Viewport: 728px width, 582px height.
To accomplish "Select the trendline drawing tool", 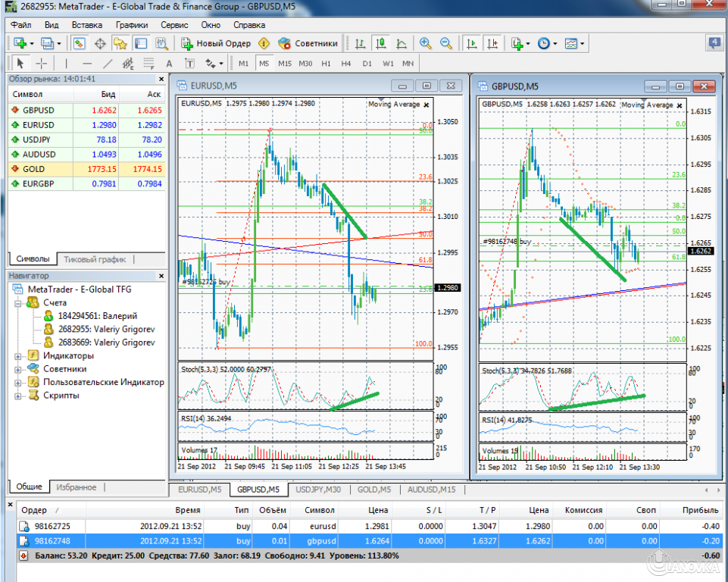I will [106, 64].
